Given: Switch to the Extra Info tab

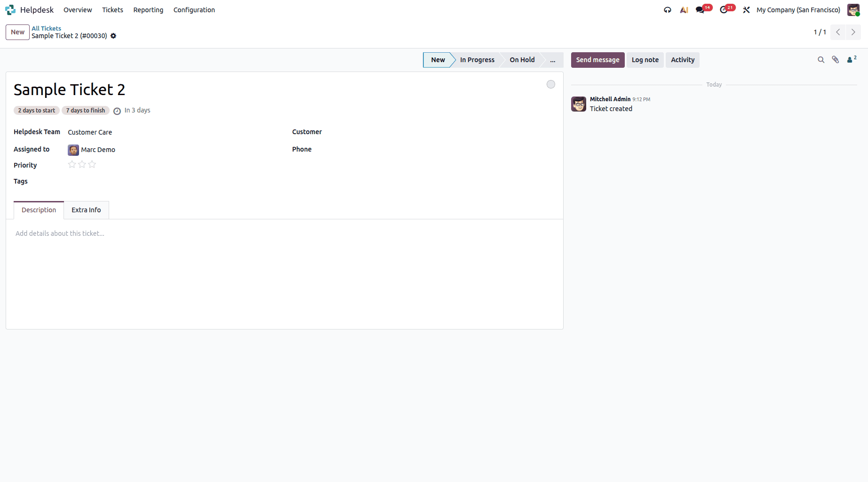Looking at the screenshot, I should click(86, 210).
